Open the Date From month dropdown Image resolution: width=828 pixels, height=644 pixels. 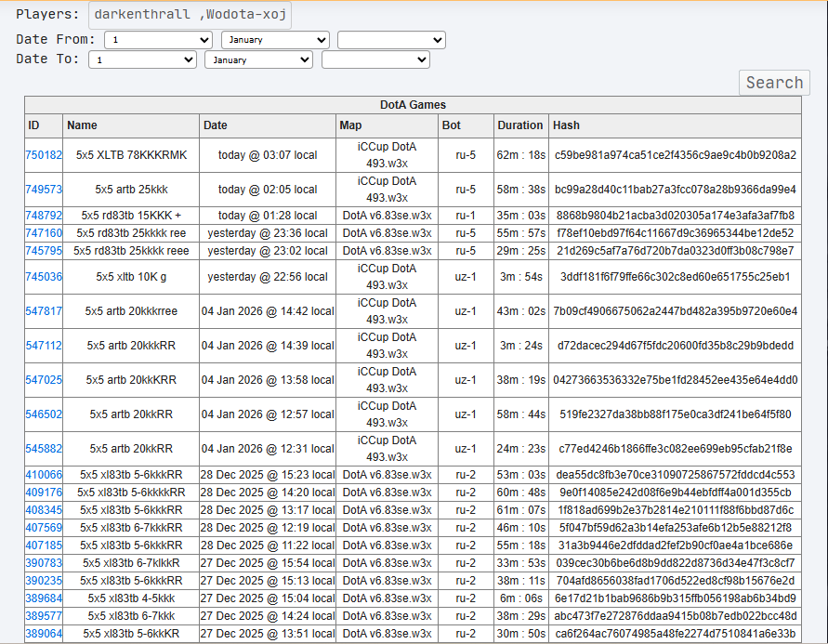[x=275, y=40]
